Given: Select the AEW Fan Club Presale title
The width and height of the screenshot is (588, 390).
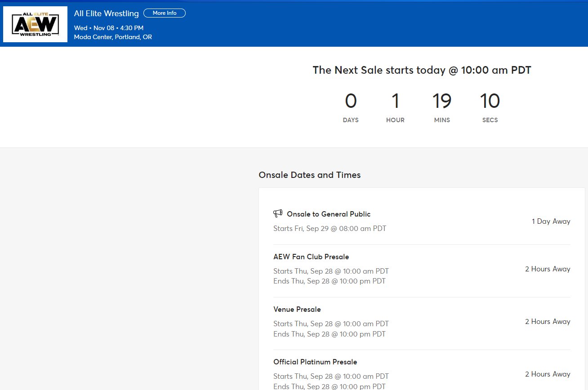Looking at the screenshot, I should point(311,257).
